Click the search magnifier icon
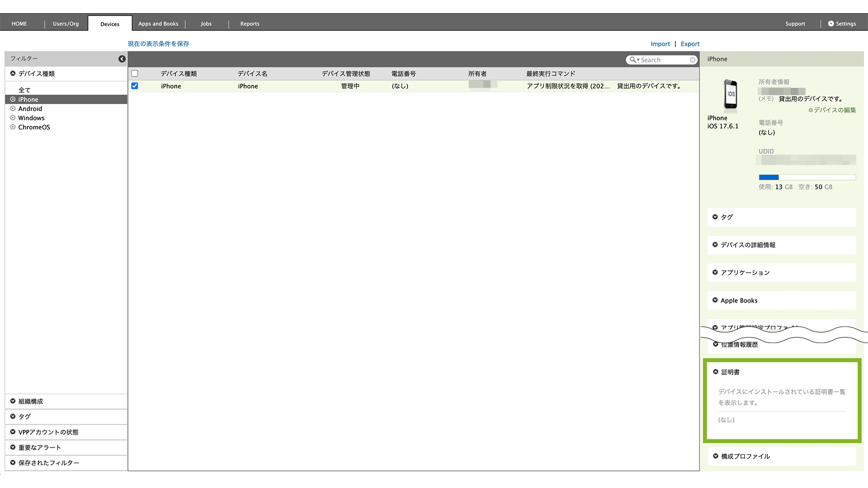Screen dimensions: 868x488 click(x=633, y=60)
